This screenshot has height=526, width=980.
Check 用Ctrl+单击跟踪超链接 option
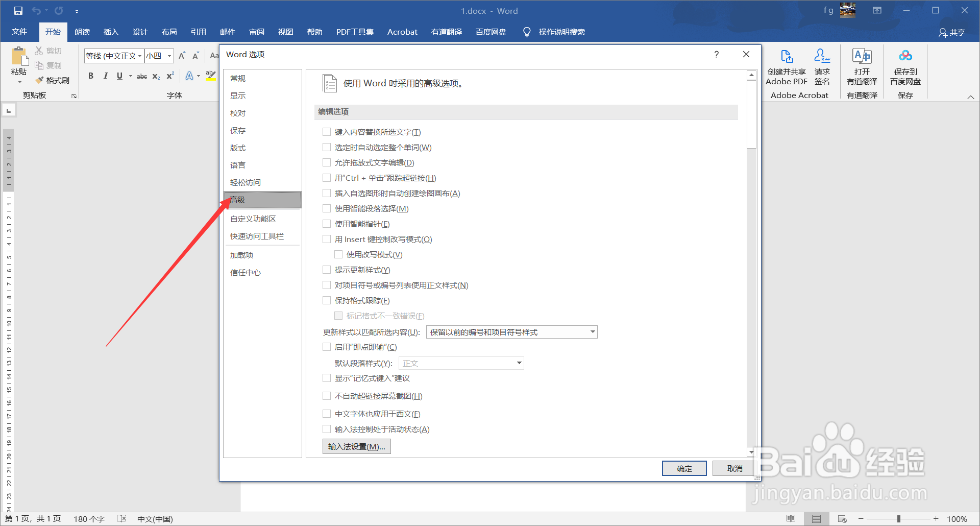click(x=326, y=178)
